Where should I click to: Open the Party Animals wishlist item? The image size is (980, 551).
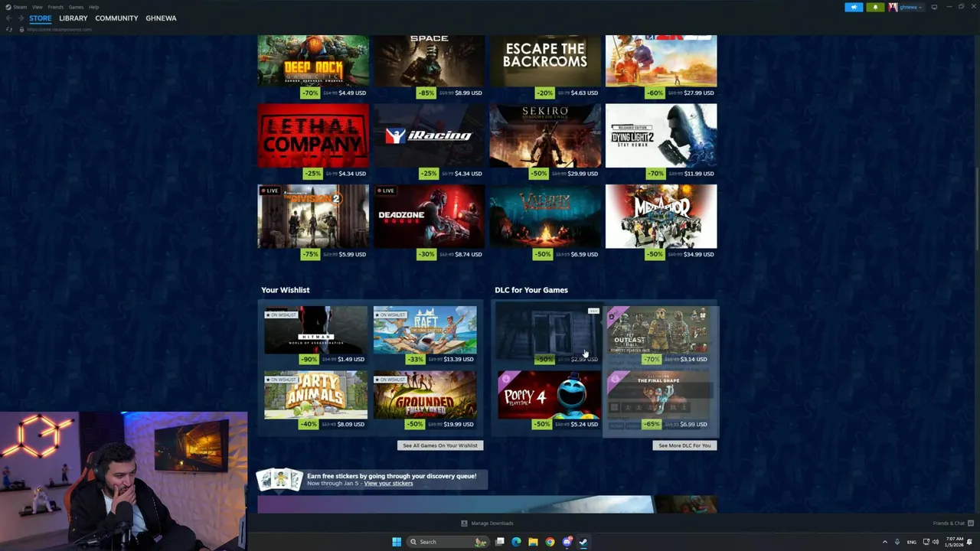click(x=315, y=396)
